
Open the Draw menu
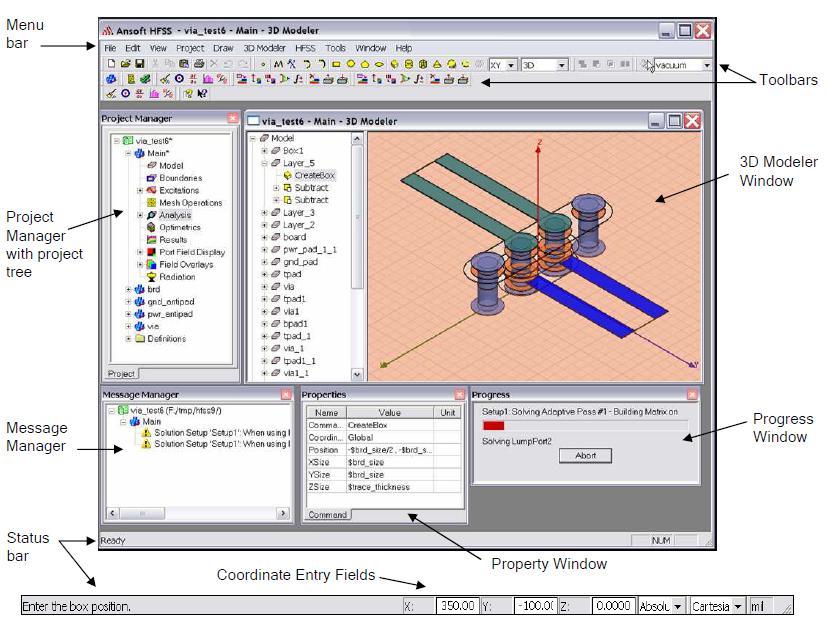[x=223, y=48]
